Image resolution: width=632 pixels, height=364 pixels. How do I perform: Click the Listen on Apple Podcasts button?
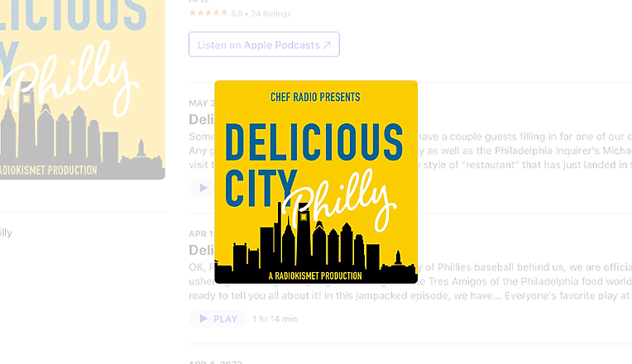point(264,45)
